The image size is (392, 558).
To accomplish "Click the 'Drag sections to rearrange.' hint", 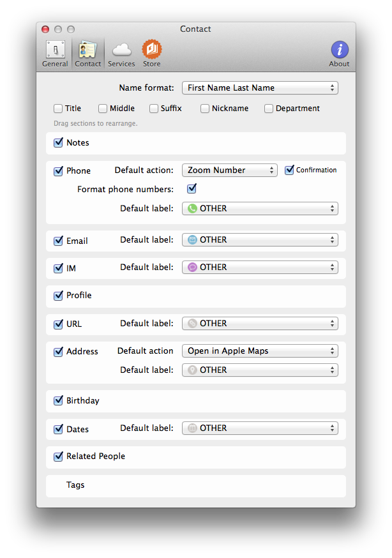I will (95, 123).
